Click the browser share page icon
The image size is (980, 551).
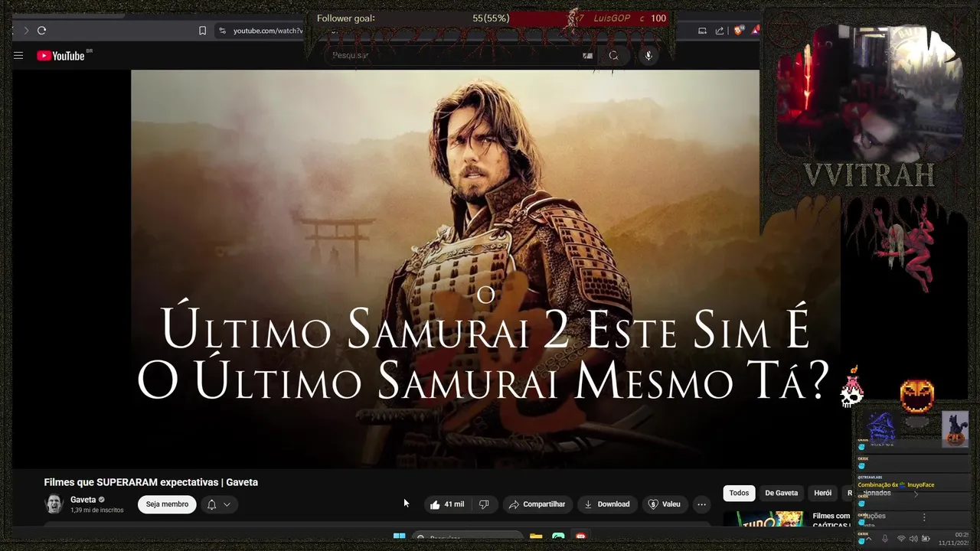[720, 31]
